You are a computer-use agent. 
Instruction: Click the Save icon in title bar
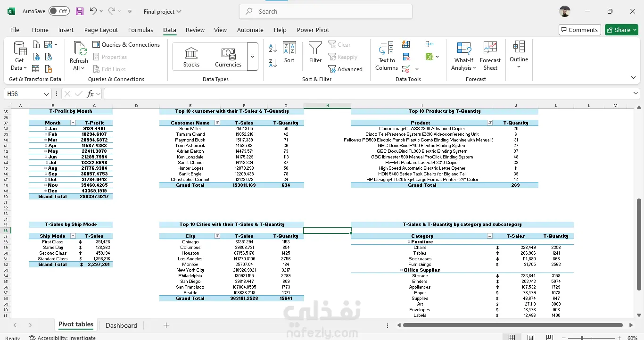point(80,11)
